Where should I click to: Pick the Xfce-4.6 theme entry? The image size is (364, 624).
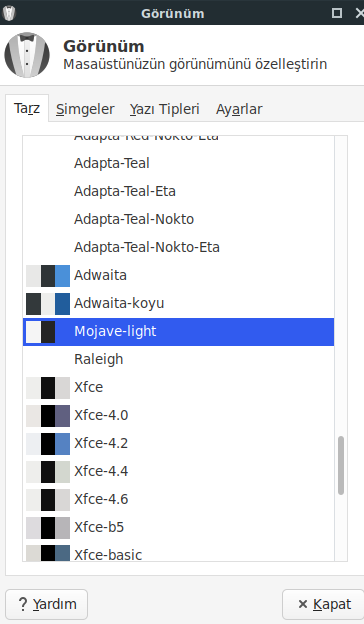pyautogui.click(x=178, y=499)
